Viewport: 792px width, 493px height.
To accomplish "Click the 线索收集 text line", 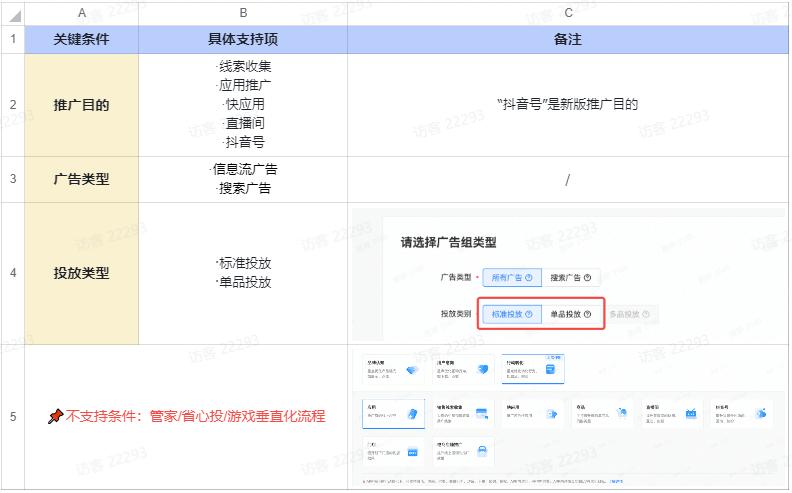I will click(x=243, y=66).
